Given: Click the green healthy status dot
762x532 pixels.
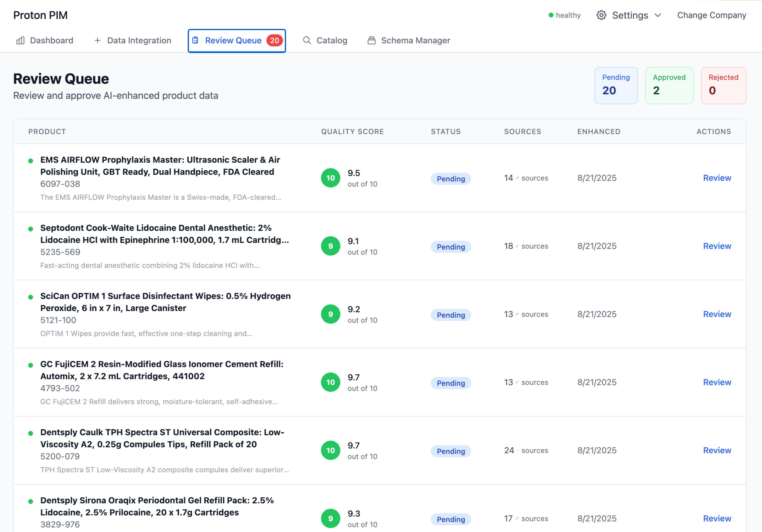Looking at the screenshot, I should coord(551,15).
